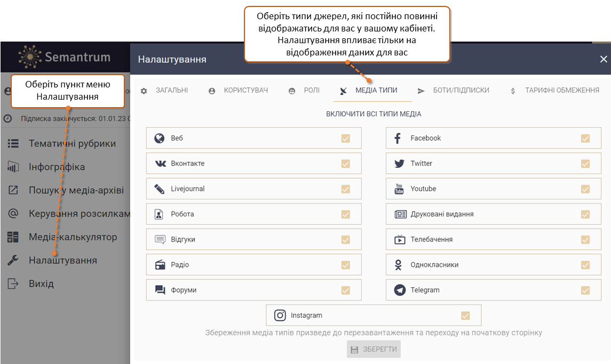Uncheck the Instagram checkbox

[465, 316]
